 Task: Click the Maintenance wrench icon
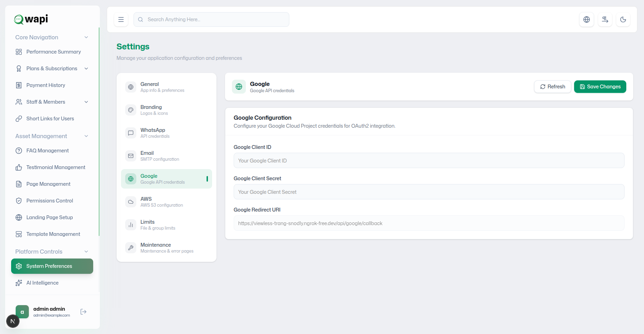[131, 248]
